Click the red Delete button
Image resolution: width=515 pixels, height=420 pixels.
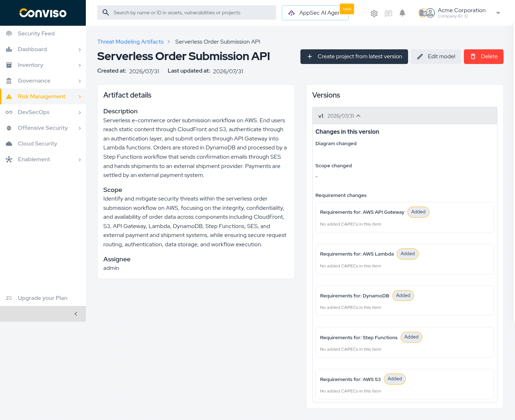tap(484, 56)
